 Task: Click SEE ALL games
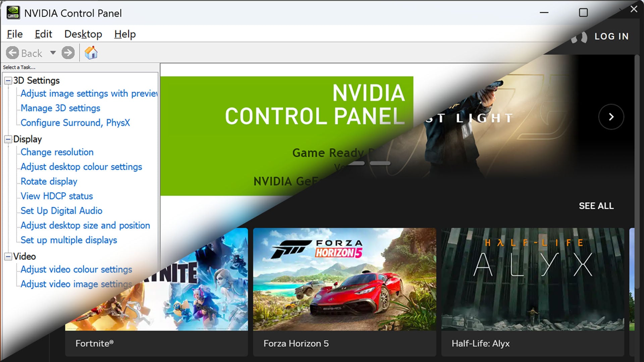coord(596,206)
